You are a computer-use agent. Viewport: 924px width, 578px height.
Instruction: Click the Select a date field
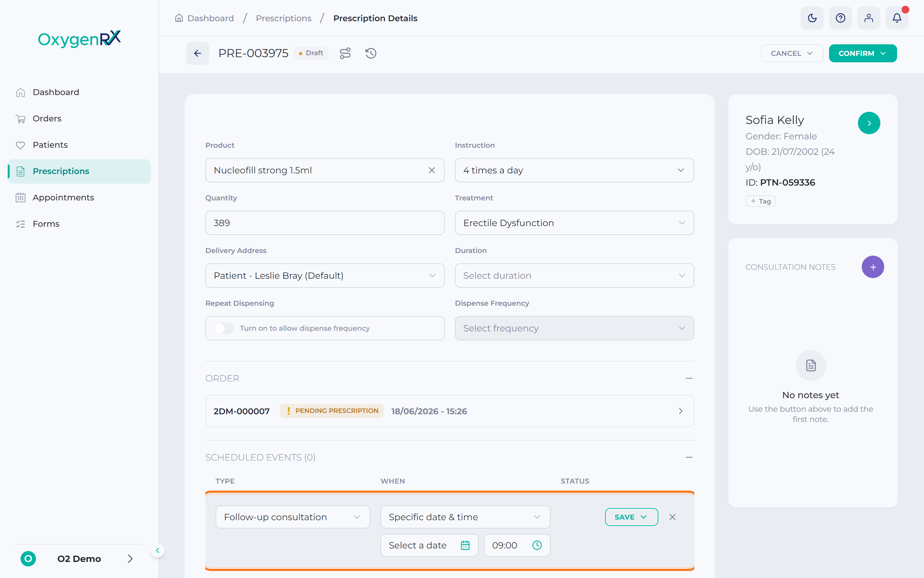pos(429,545)
